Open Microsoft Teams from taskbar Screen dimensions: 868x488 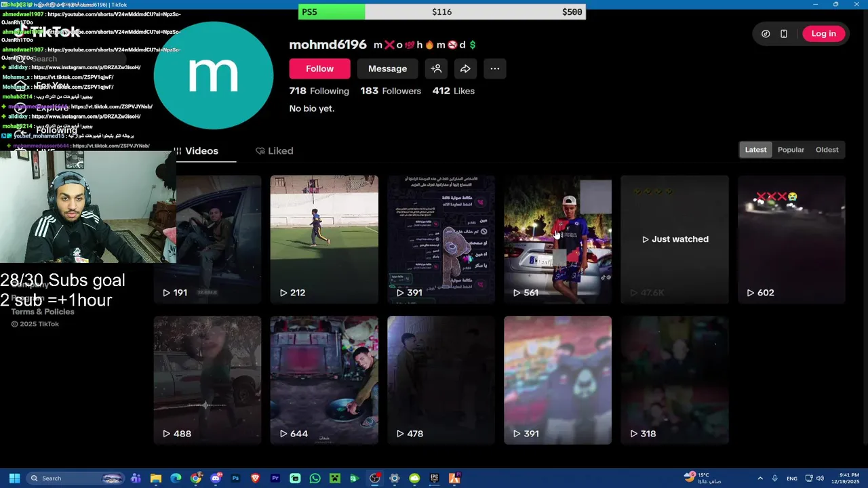[136, 479]
